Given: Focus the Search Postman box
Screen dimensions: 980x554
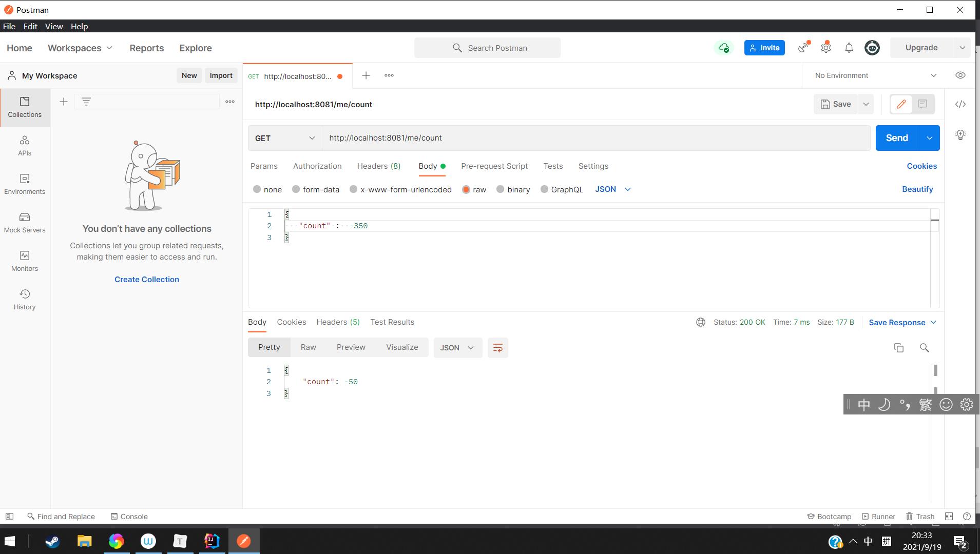Looking at the screenshot, I should pyautogui.click(x=487, y=48).
